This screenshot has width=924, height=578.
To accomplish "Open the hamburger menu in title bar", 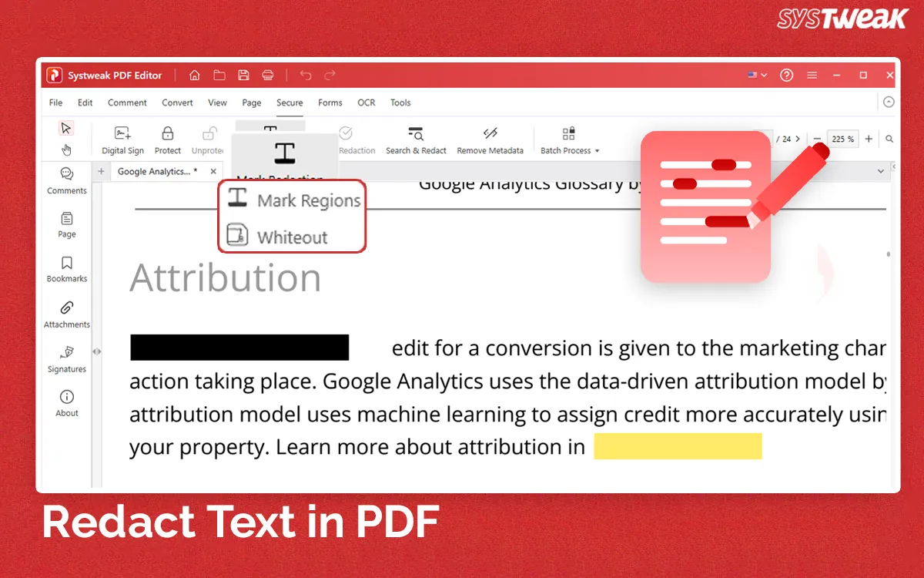I will (812, 75).
